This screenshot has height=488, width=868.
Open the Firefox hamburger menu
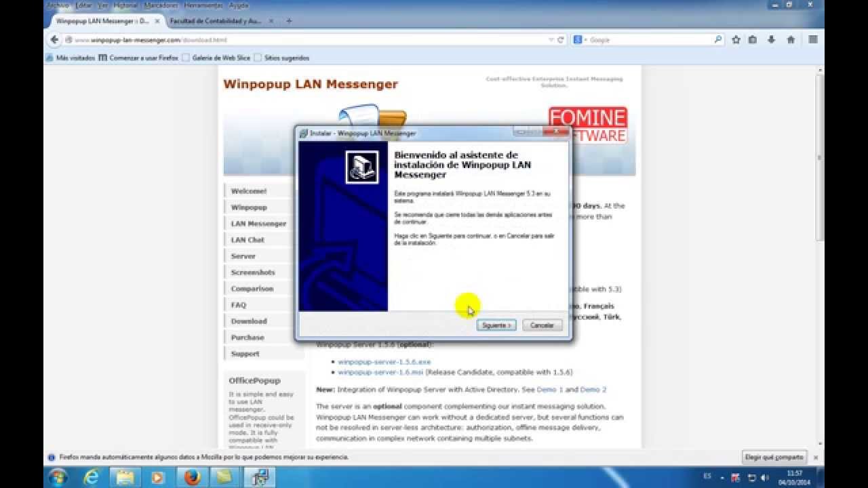tap(812, 40)
